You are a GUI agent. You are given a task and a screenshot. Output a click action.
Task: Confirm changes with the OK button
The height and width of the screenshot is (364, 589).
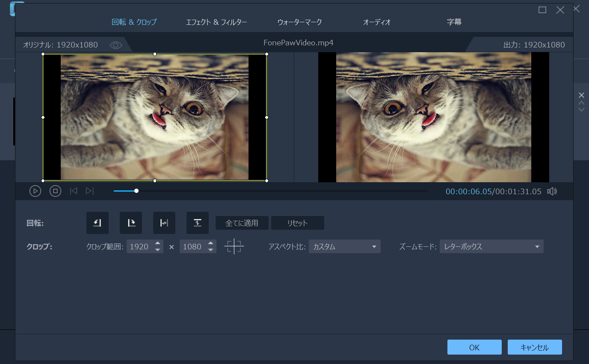[474, 347]
